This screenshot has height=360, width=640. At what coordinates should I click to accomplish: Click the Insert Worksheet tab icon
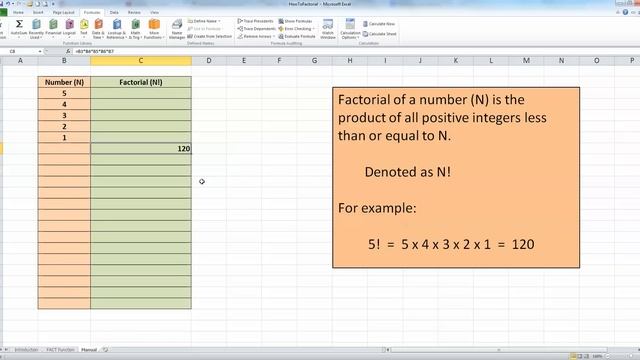[x=105, y=350]
